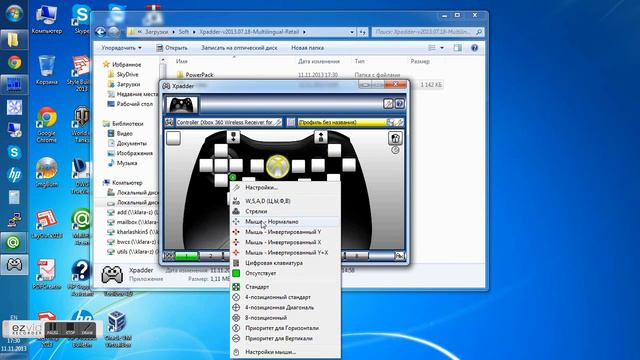This screenshot has height=360, width=640.
Task: Choose 4-позиционная Диагональ menu item
Action: point(285,307)
